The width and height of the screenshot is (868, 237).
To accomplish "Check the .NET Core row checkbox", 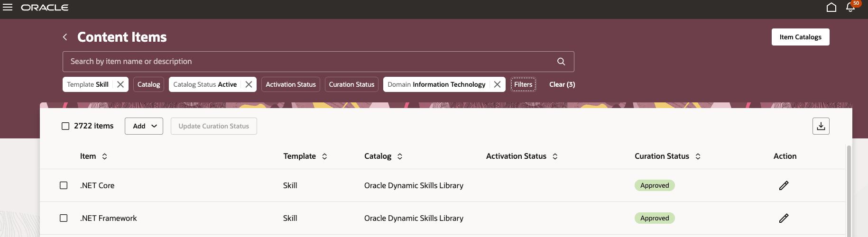I will click(x=64, y=185).
